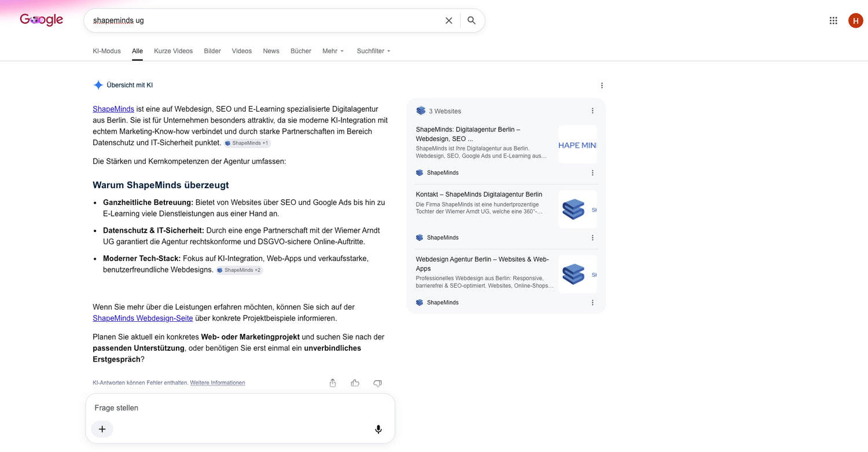Click the thumbnail of the Kontakt card
The width and height of the screenshot is (868, 452).
[578, 210]
